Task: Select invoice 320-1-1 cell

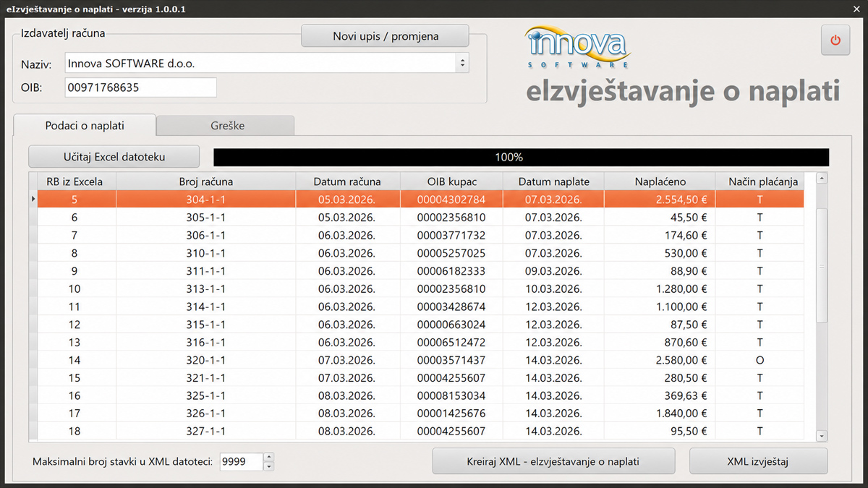Action: [206, 360]
